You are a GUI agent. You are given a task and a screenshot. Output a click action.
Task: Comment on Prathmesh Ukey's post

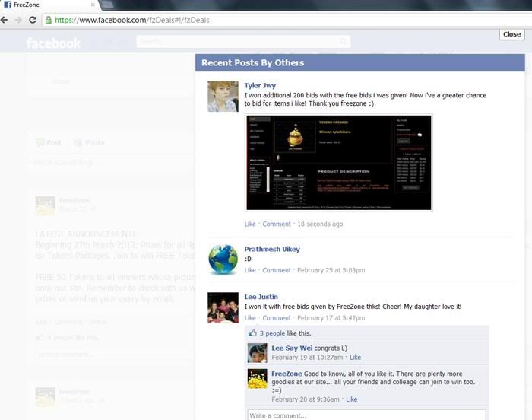[277, 270]
